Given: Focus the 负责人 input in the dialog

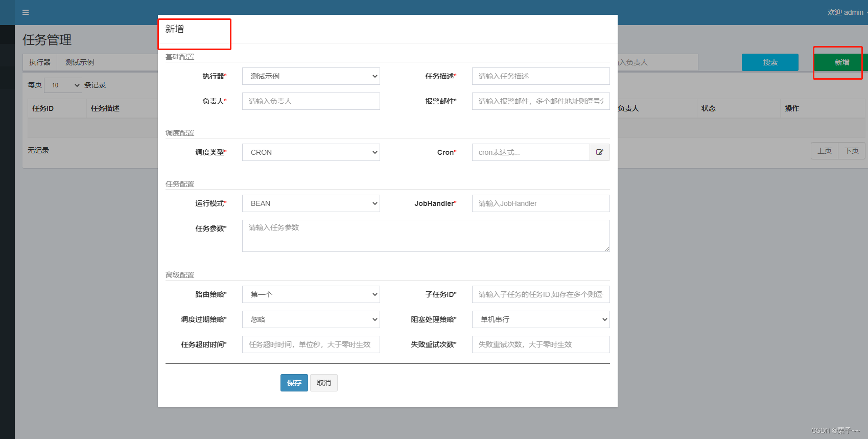Looking at the screenshot, I should (x=311, y=101).
